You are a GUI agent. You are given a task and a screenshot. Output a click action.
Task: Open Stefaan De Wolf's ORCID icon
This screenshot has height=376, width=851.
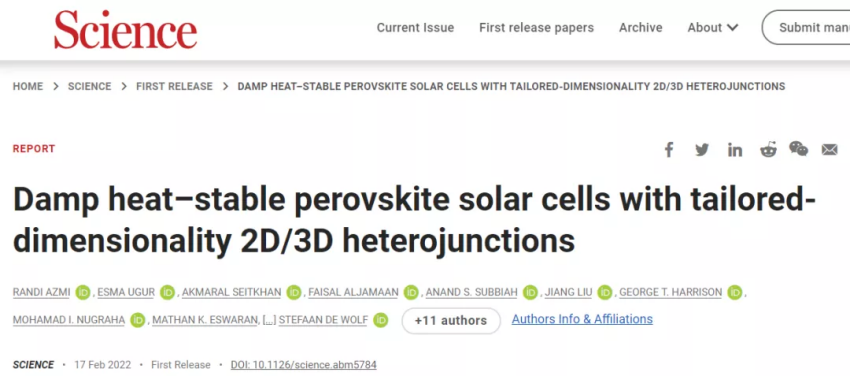coord(381,321)
